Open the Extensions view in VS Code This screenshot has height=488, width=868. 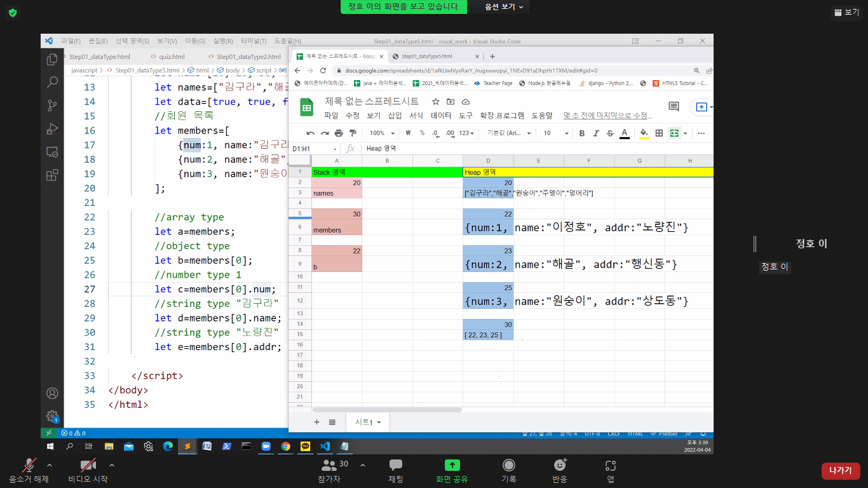(53, 175)
